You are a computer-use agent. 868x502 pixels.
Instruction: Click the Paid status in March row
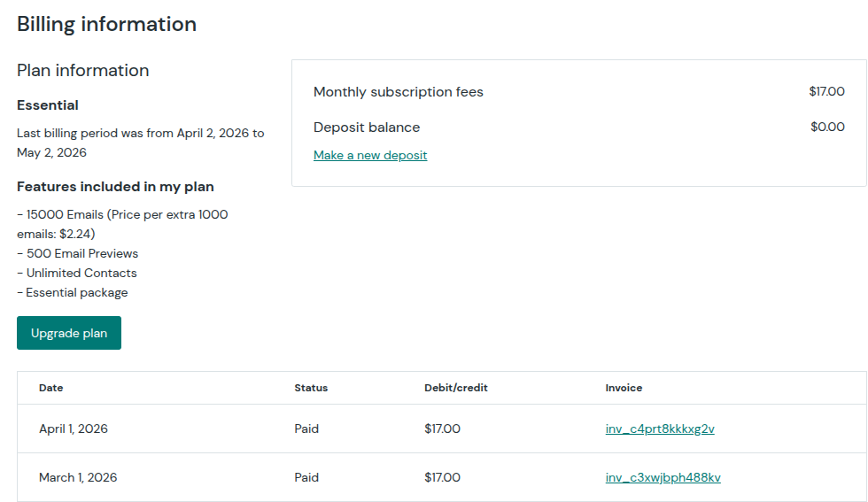(306, 477)
